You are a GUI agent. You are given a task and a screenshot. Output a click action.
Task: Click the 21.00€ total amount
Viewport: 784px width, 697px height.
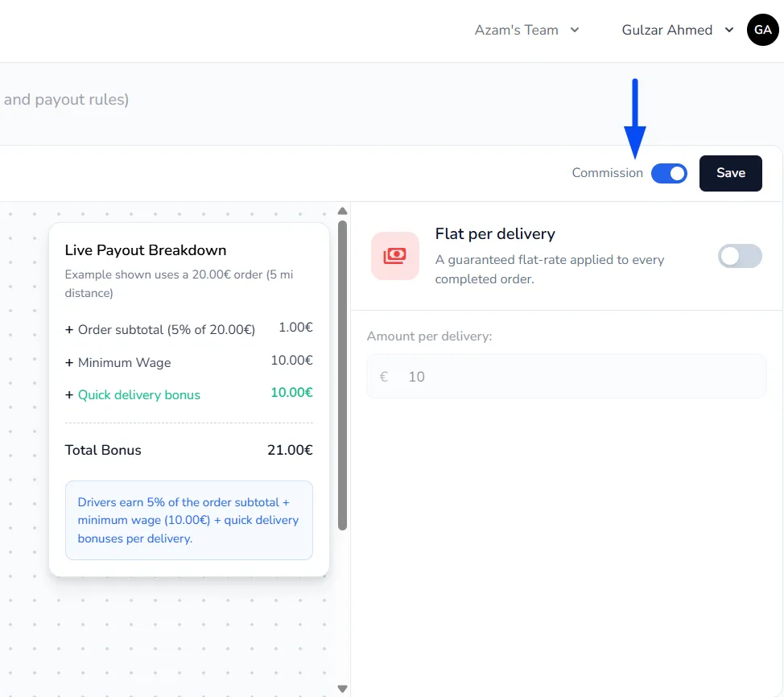tap(290, 450)
